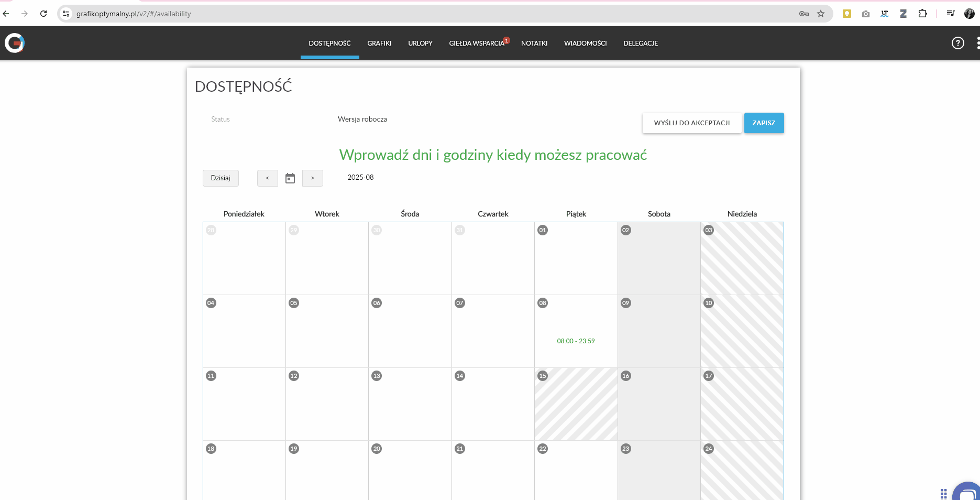Open the Wiadomości tab

[x=586, y=43]
